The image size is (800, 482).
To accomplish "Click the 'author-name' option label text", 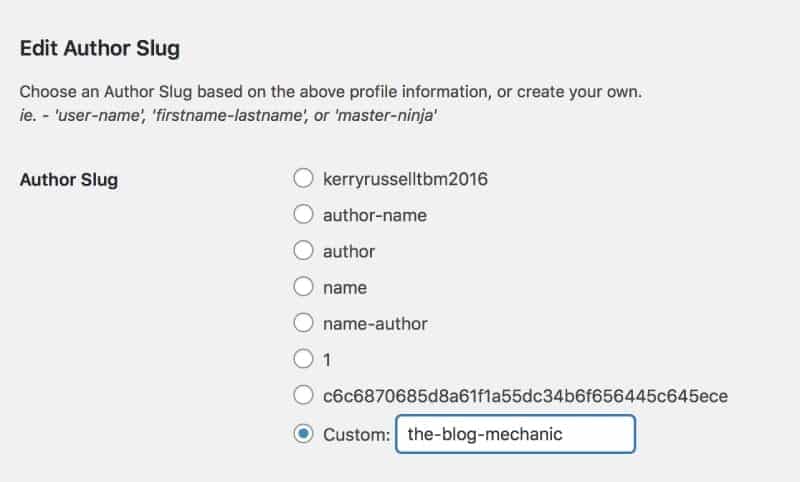I will coord(366,214).
